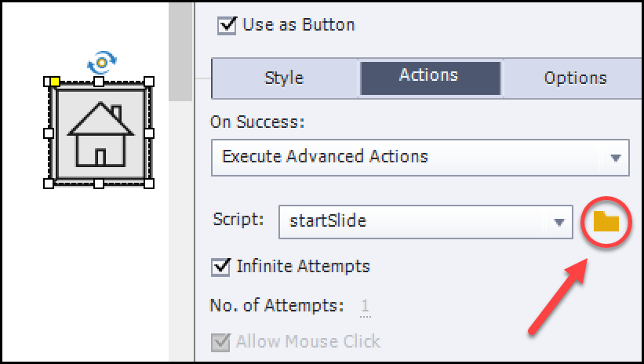Switch to the Style tab
644x364 pixels.
tap(284, 78)
